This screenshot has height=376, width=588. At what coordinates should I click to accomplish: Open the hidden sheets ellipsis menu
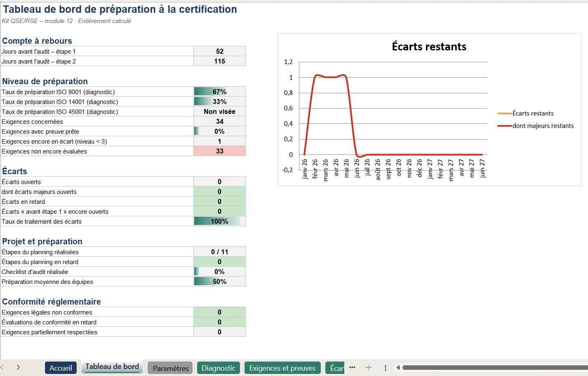tap(352, 367)
